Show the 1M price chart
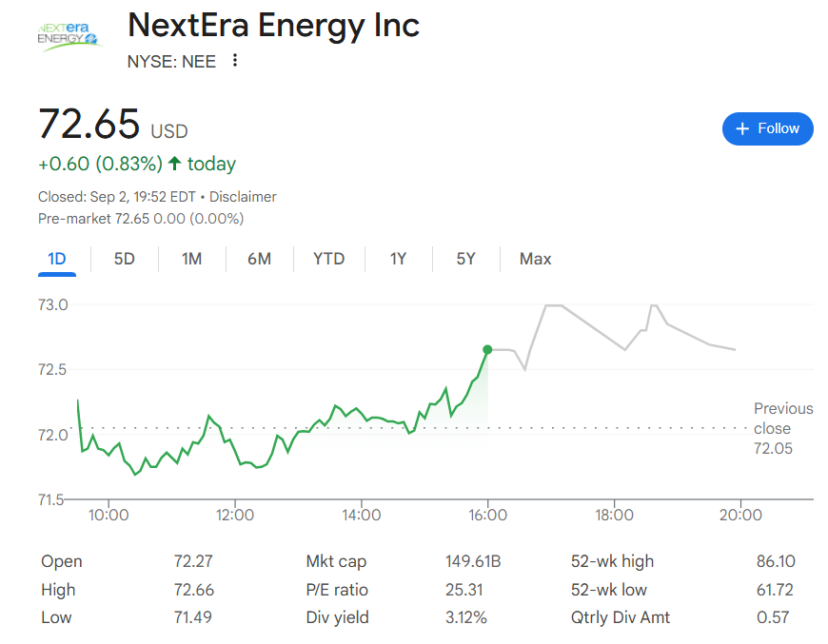 (191, 259)
